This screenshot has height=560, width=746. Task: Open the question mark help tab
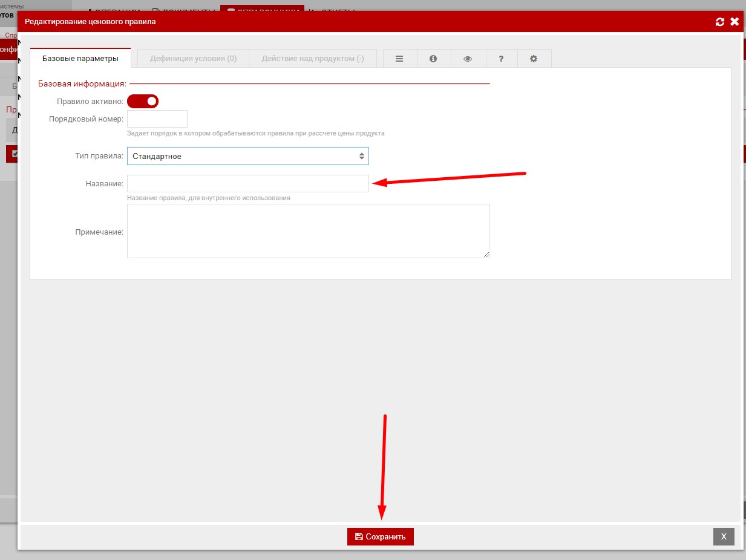coord(501,59)
